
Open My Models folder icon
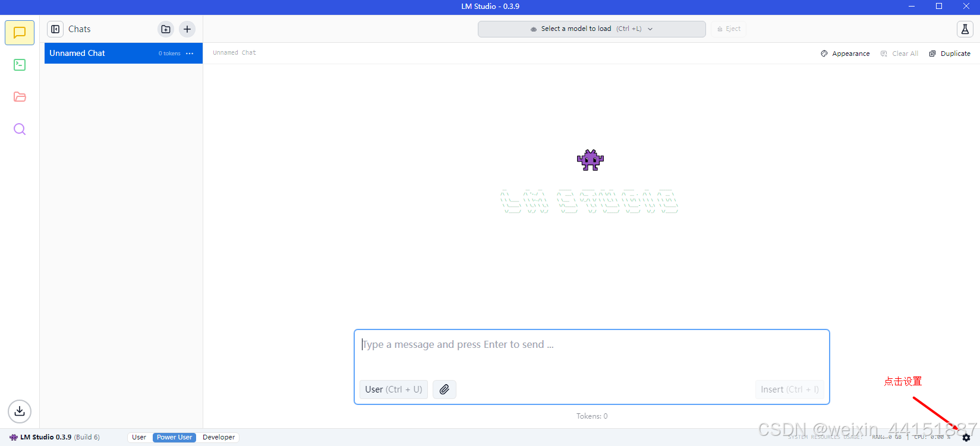(x=20, y=97)
